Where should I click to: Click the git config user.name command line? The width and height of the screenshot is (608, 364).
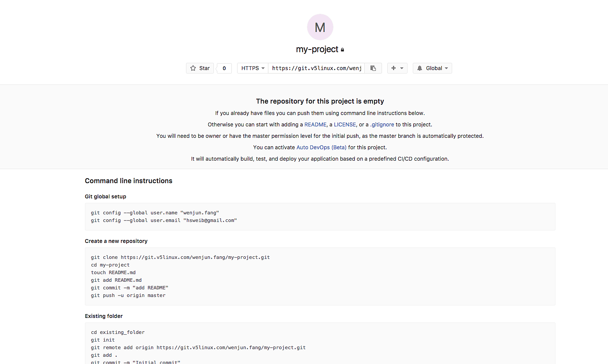tap(155, 213)
